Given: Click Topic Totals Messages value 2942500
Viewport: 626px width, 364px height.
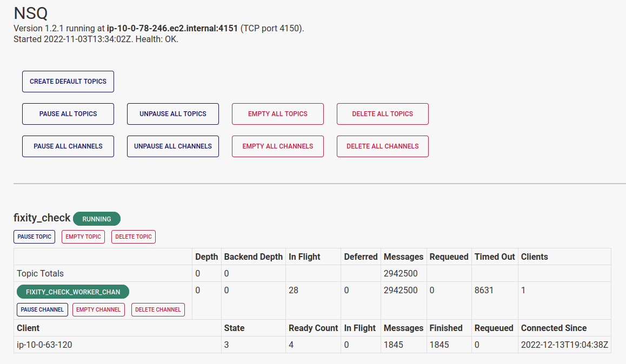Looking at the screenshot, I should click(x=401, y=273).
